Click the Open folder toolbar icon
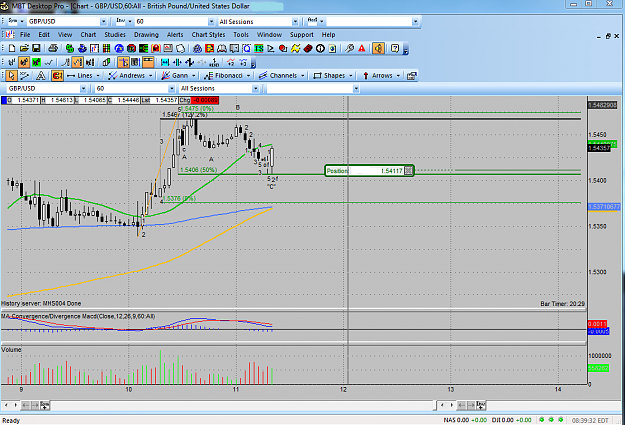 coord(24,48)
